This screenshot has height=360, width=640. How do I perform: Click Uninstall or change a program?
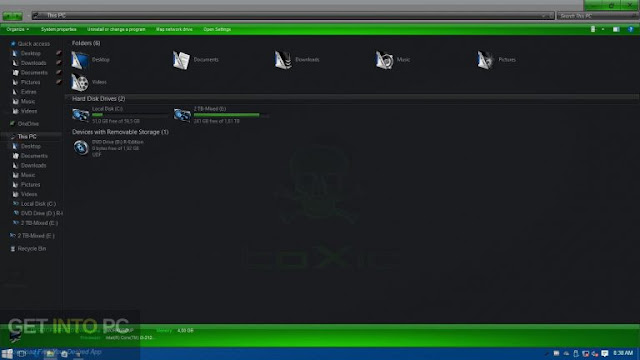point(116,29)
